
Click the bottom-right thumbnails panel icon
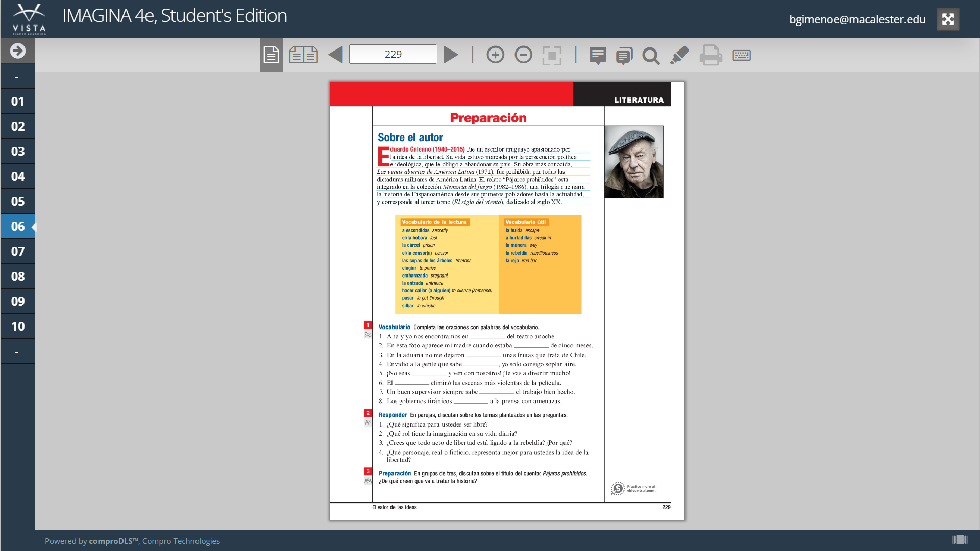960,540
